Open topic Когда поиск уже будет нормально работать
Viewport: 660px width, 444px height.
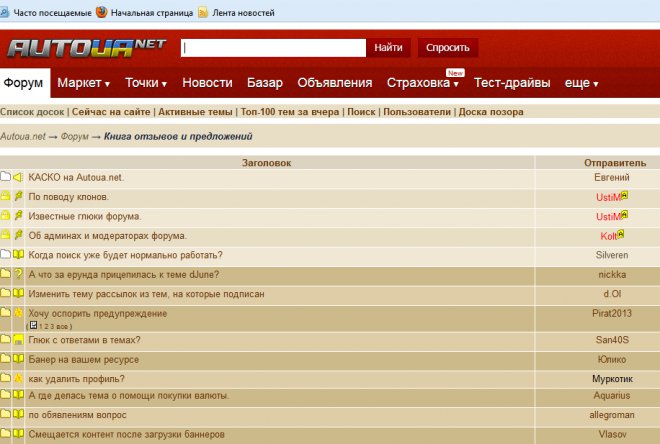click(x=125, y=255)
